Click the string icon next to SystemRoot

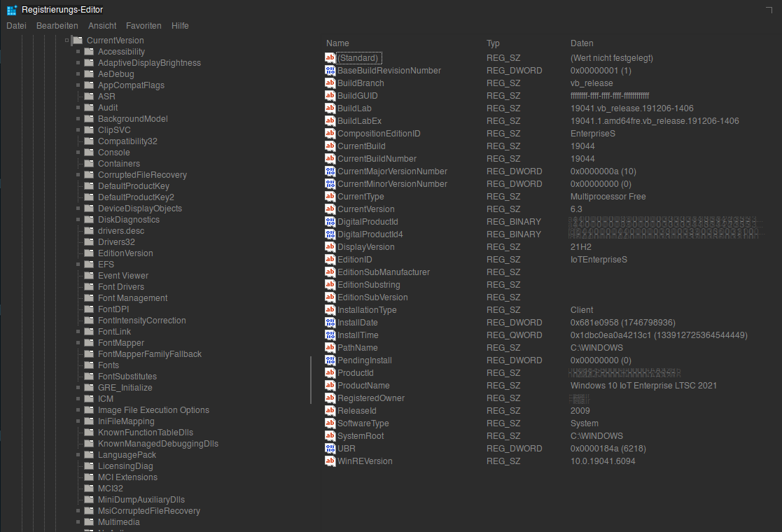(330, 435)
